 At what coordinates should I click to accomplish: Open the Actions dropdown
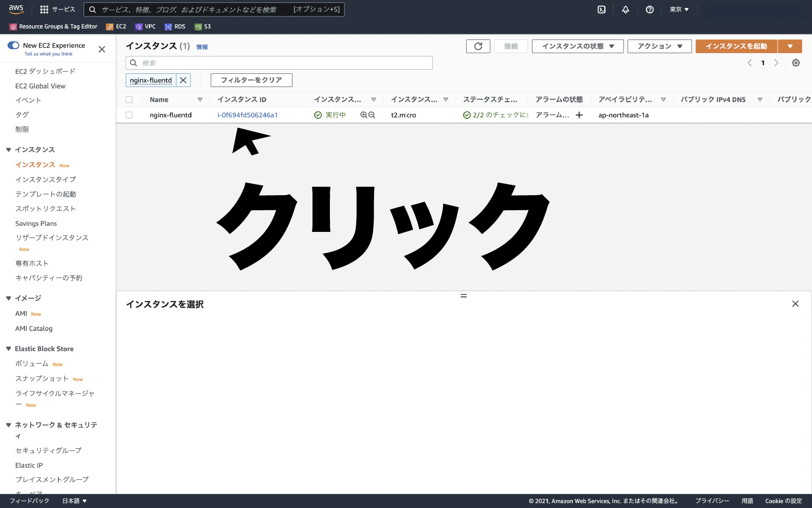click(659, 46)
